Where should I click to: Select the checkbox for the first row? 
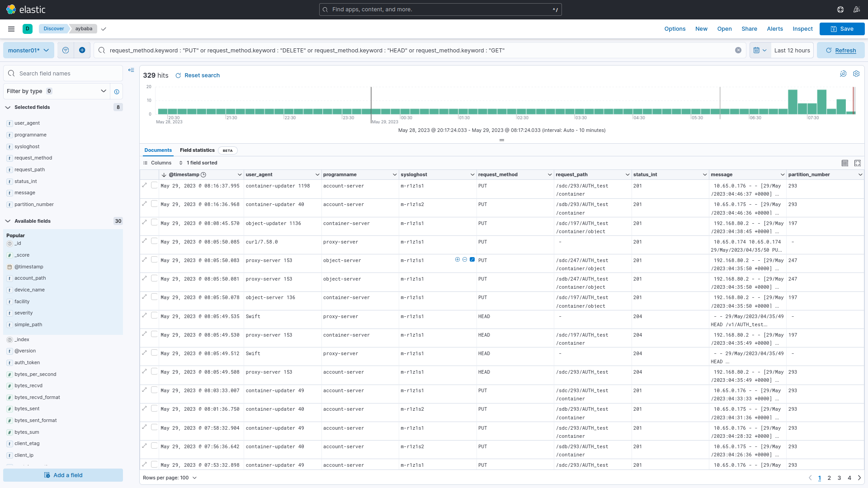154,185
